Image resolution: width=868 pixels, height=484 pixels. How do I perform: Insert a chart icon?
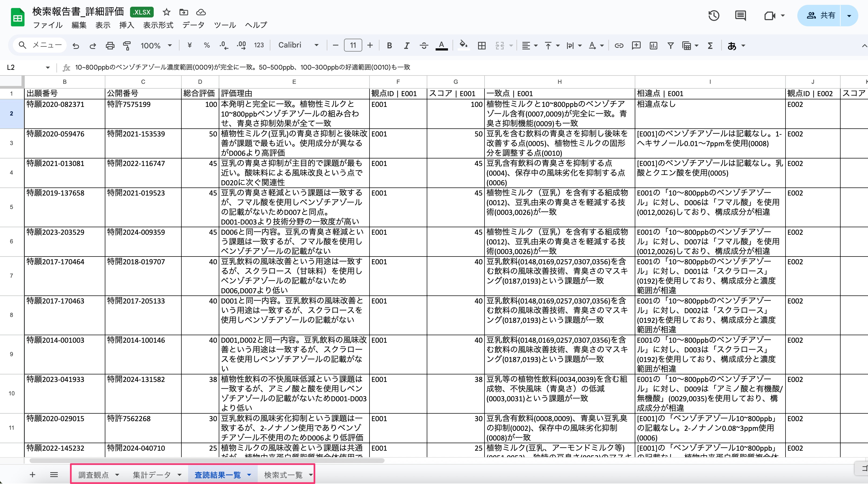coord(653,45)
